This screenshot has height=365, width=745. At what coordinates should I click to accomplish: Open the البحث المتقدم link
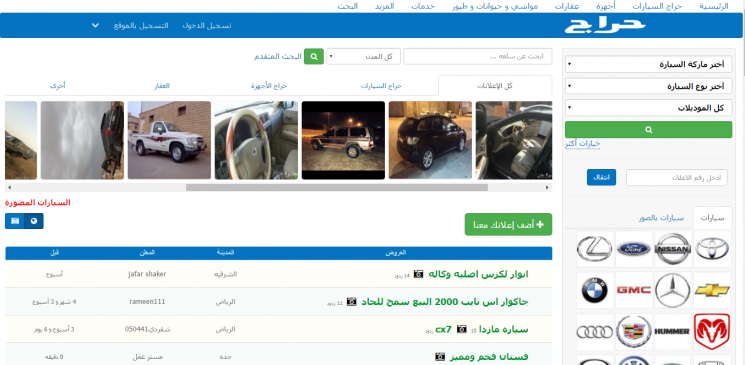coord(277,57)
